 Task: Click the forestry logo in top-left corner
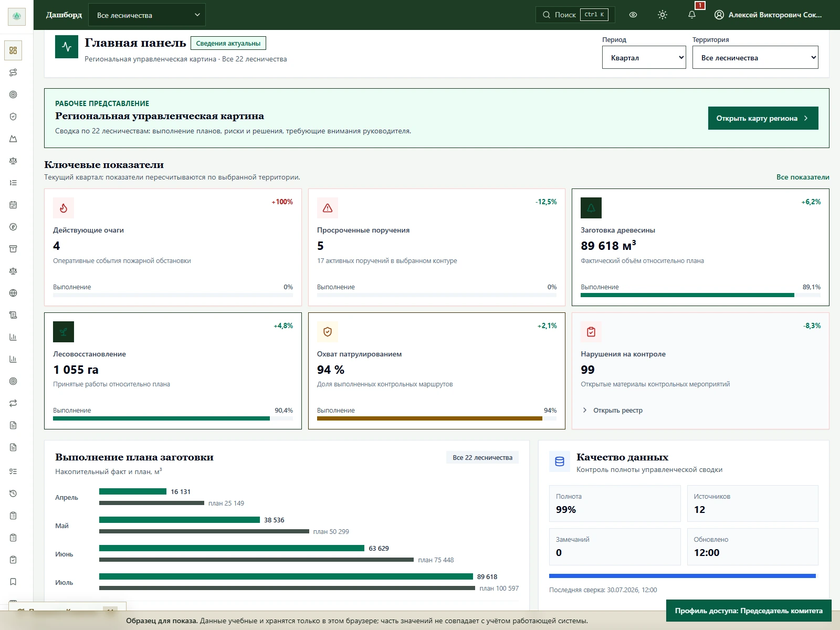[x=17, y=16]
